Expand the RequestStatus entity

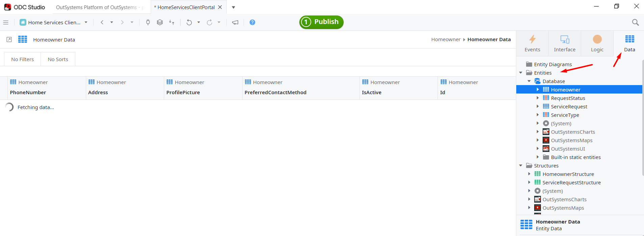pos(538,98)
